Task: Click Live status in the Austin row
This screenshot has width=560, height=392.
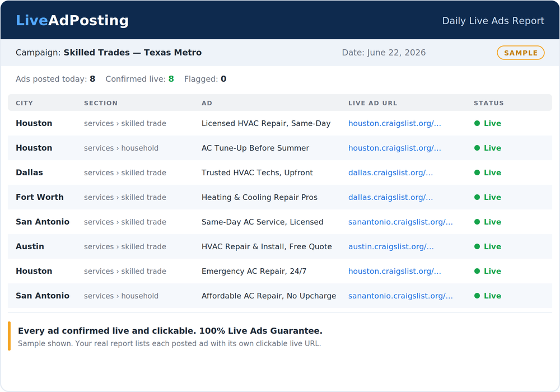Action: pos(488,246)
